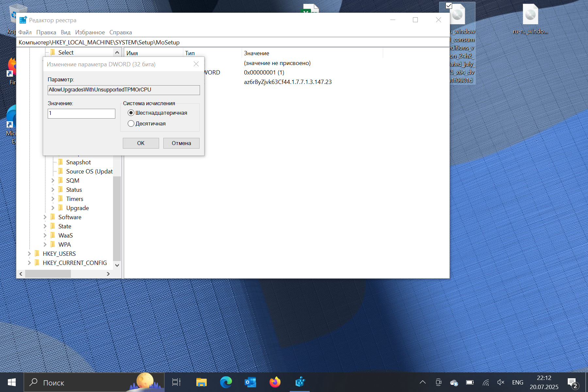Open the Избранное menu
Image resolution: width=588 pixels, height=392 pixels.
(x=90, y=32)
